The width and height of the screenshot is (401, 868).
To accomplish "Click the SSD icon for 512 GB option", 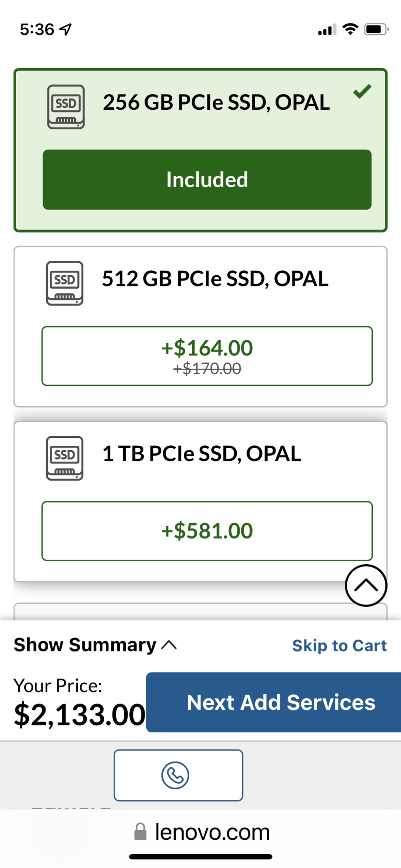I will 65,283.
